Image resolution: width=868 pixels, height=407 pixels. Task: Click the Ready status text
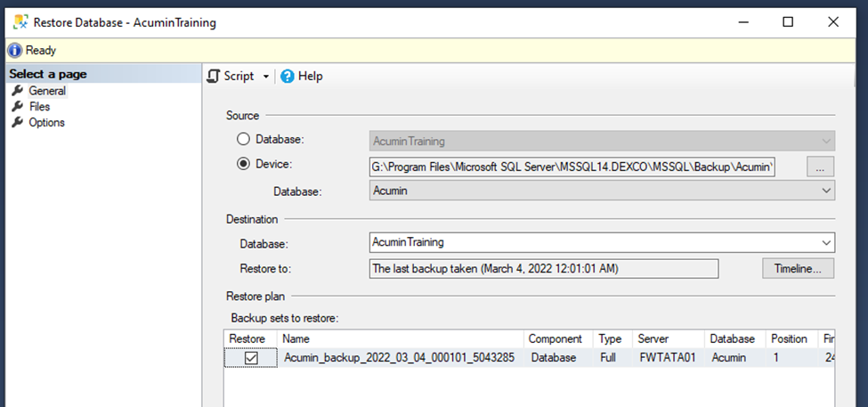coord(41,51)
